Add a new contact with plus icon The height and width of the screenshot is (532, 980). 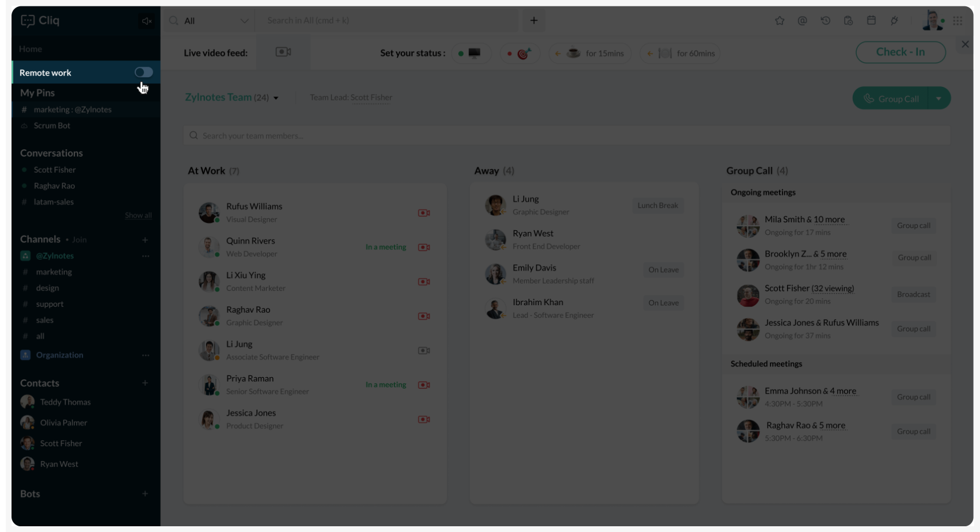(x=145, y=383)
